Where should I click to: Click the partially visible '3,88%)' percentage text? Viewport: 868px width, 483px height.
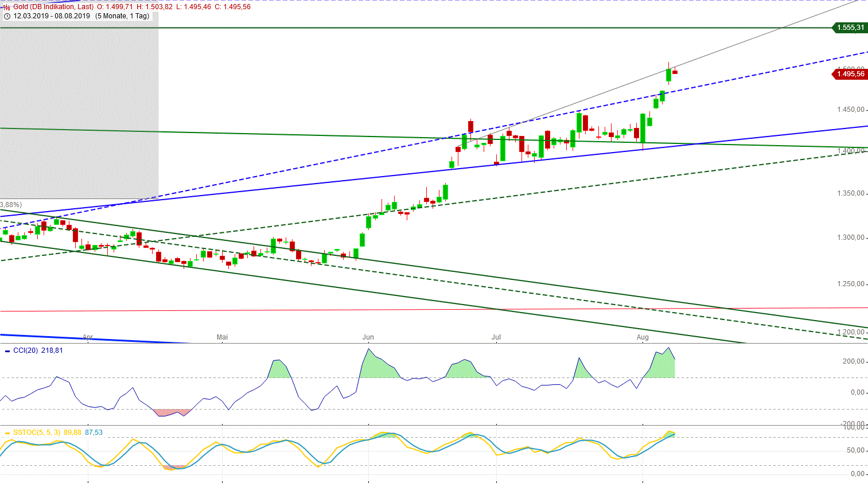11,205
